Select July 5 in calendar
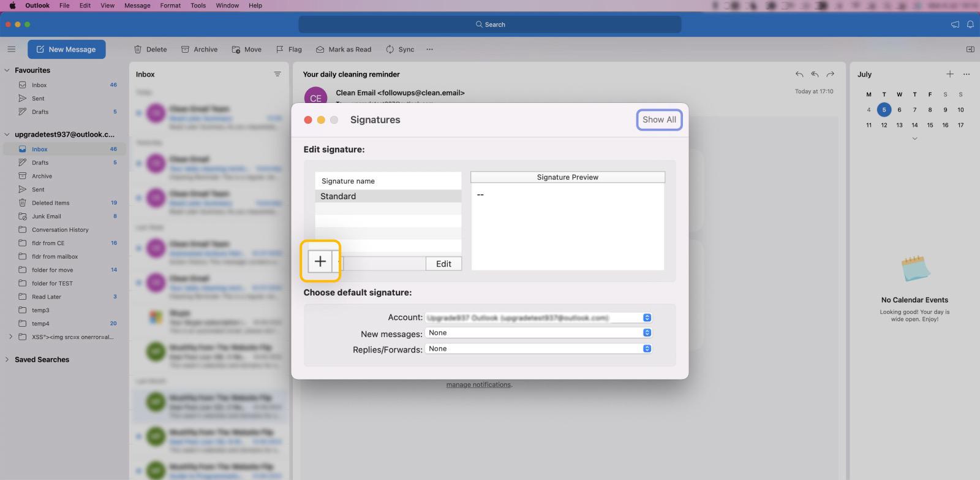Screen dimensions: 980x480 click(x=884, y=110)
